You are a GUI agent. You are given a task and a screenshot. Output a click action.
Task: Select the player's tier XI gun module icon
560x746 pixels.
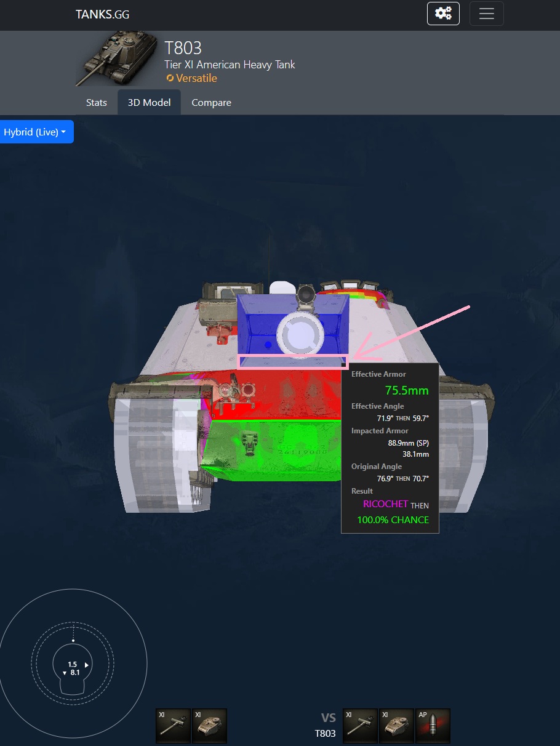tap(174, 726)
